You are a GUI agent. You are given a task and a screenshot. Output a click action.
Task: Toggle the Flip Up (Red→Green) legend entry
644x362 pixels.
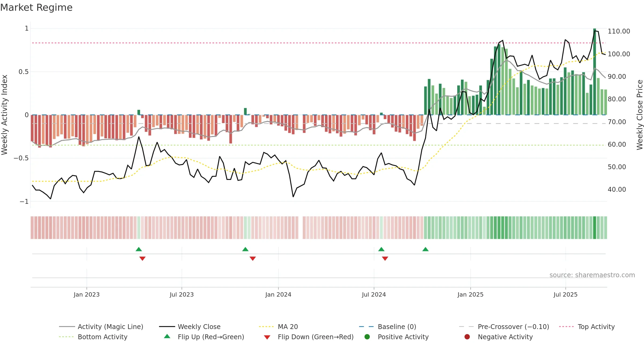click(x=204, y=337)
